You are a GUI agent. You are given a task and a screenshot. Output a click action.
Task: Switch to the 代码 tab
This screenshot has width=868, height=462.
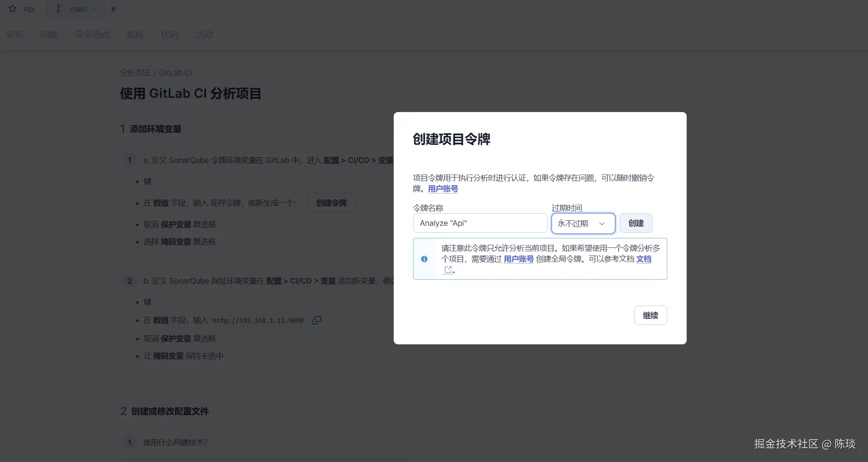(170, 34)
